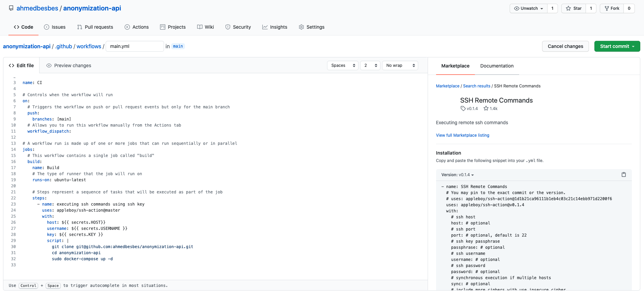Open the Unwatch notifications dropdown
644x295 pixels.
click(529, 8)
